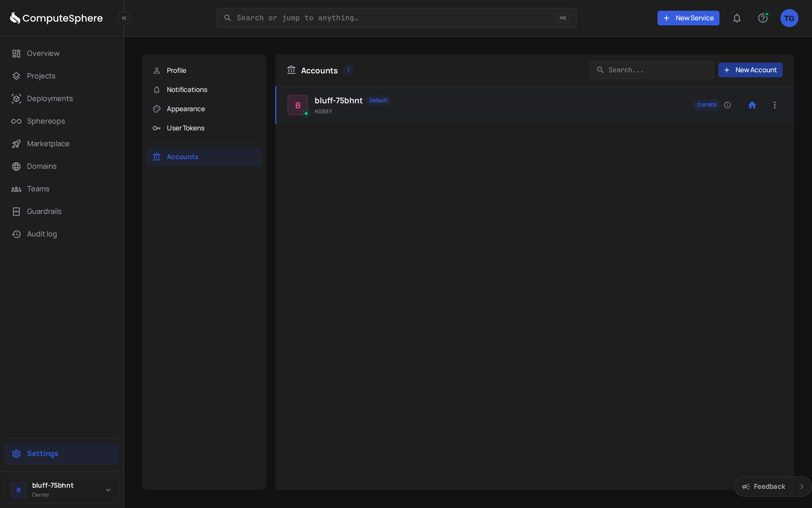This screenshot has width=812, height=508.
Task: Click the home icon on bluff-75bhnt row
Action: (x=752, y=105)
